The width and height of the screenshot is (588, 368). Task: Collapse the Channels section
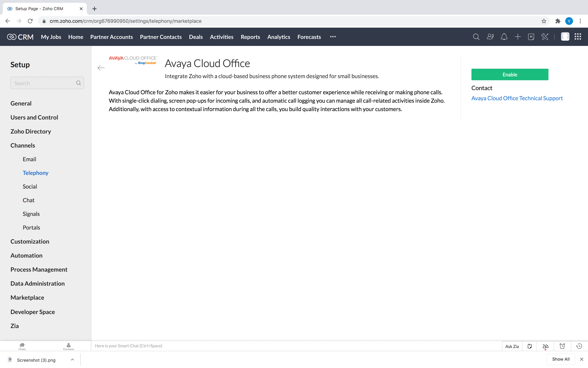[x=23, y=145]
